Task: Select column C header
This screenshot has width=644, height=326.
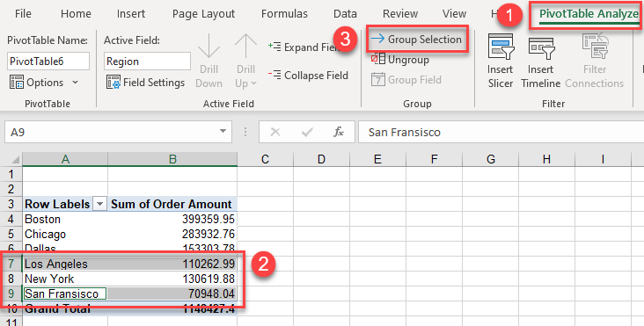Action: point(266,159)
